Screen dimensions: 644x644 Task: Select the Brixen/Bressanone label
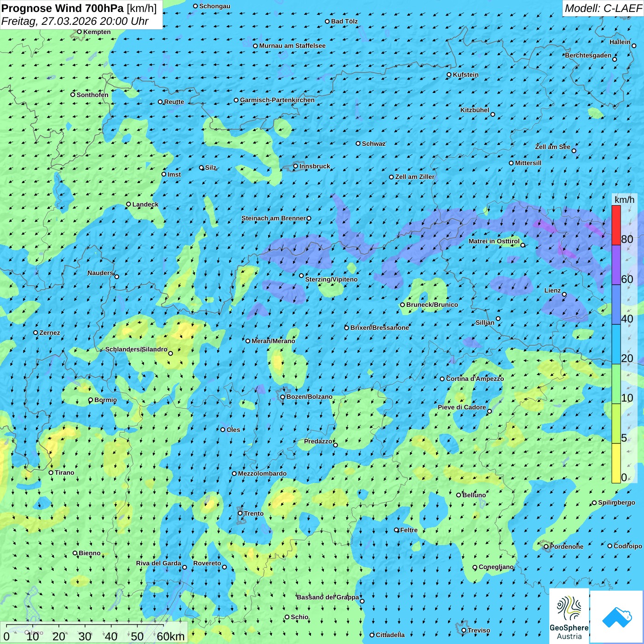[x=379, y=328]
